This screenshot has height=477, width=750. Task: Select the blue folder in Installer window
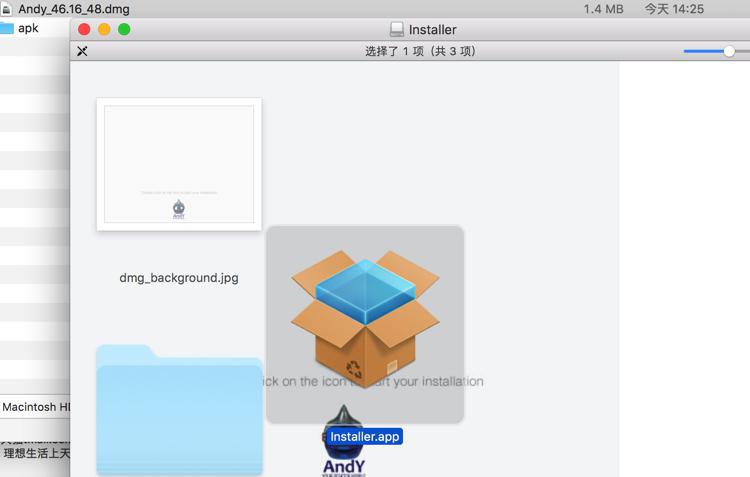(179, 410)
